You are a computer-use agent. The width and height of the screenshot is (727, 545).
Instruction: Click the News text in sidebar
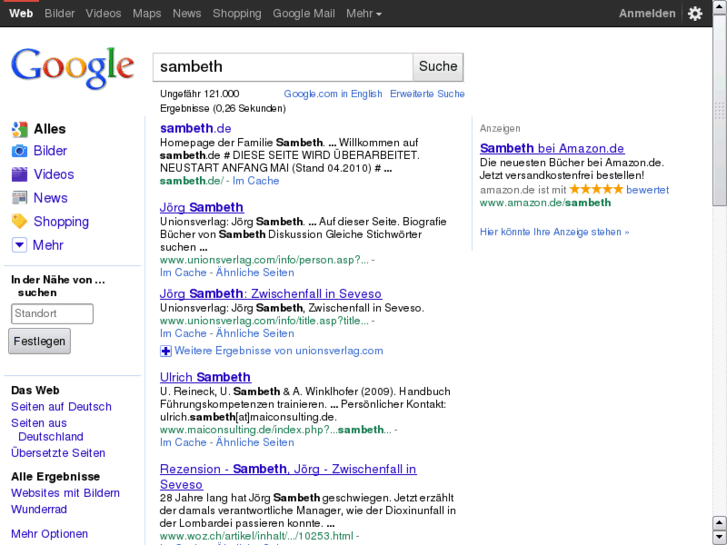(x=51, y=198)
